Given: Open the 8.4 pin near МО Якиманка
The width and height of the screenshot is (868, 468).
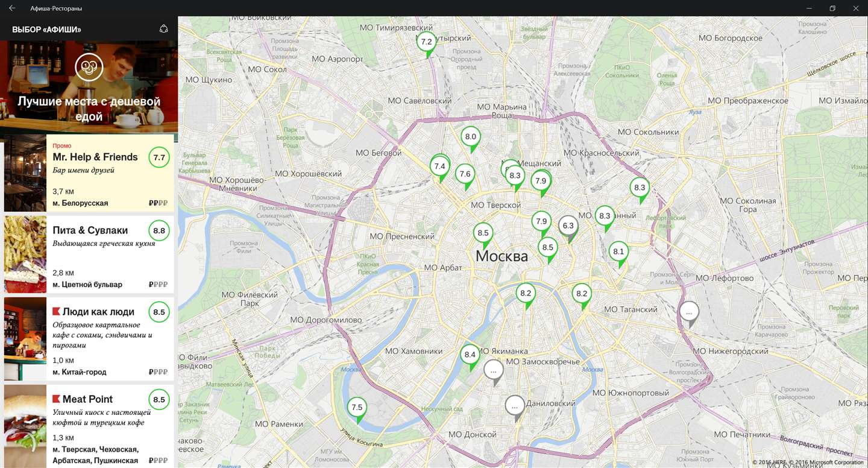Looking at the screenshot, I should [470, 356].
